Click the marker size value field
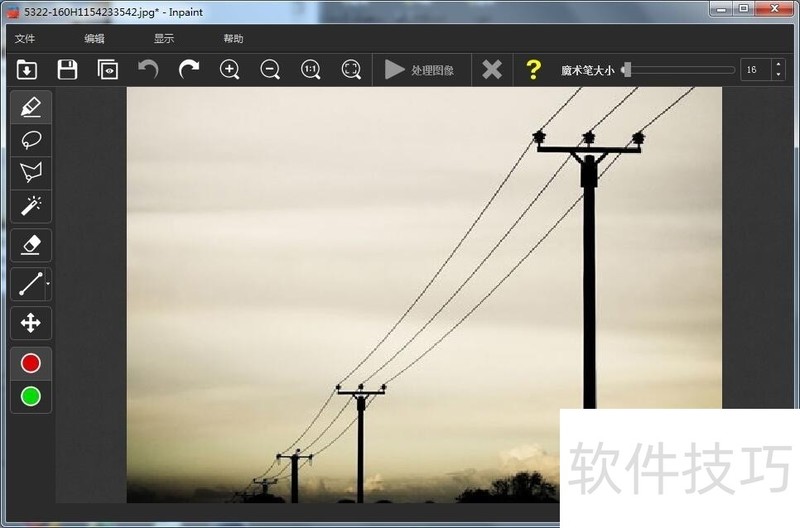 (x=756, y=69)
